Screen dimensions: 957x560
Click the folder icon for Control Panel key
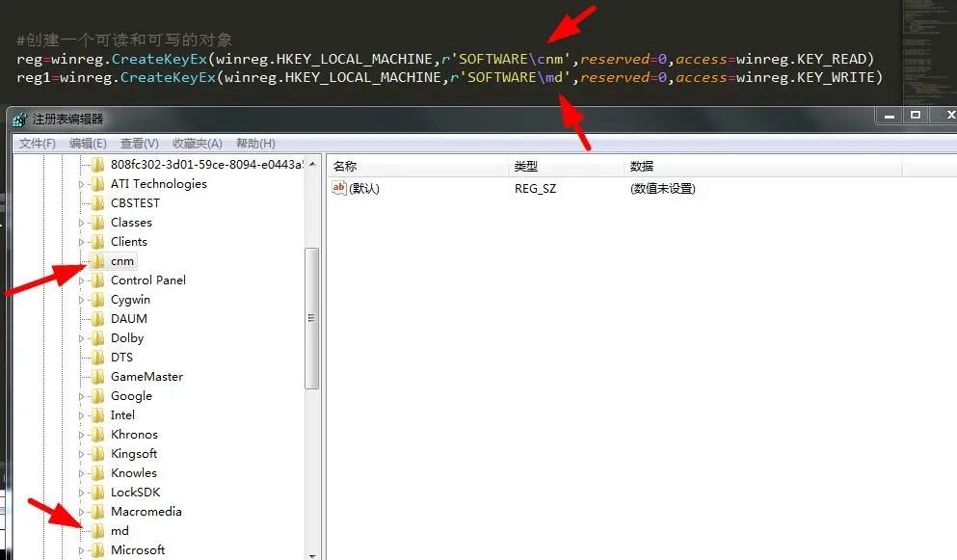pos(97,280)
